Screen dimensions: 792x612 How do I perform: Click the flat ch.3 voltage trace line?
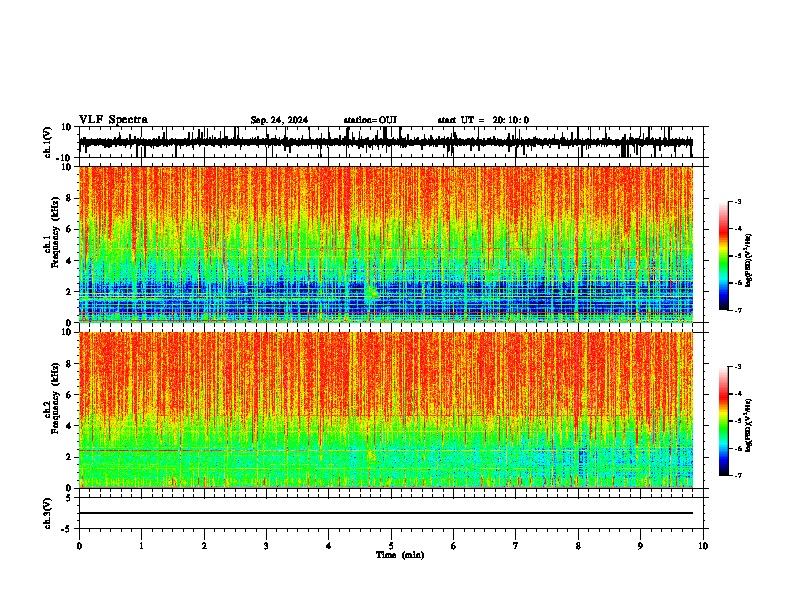point(386,513)
